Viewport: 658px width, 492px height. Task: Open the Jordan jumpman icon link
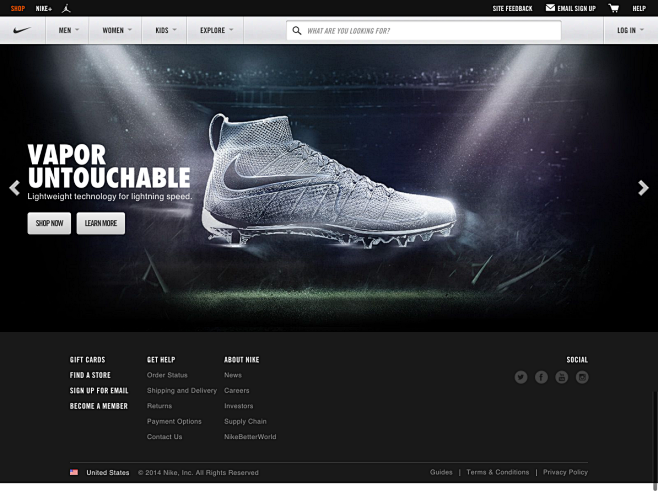tap(66, 8)
